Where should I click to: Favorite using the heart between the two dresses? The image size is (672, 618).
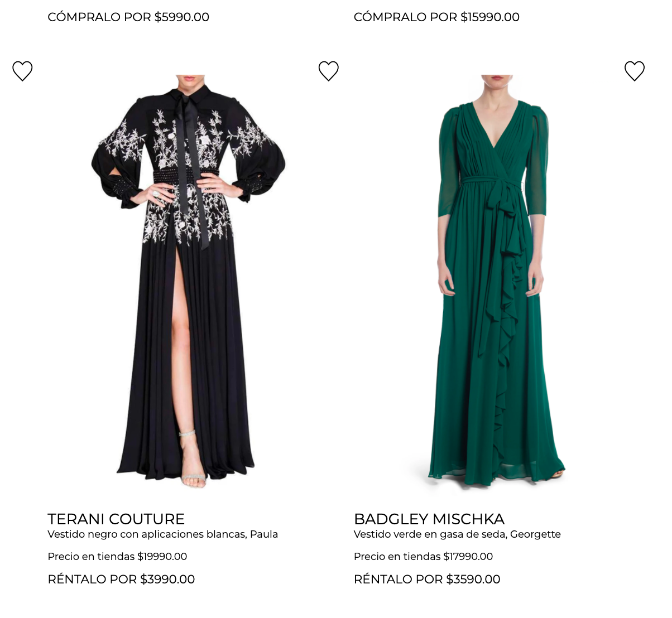(328, 71)
